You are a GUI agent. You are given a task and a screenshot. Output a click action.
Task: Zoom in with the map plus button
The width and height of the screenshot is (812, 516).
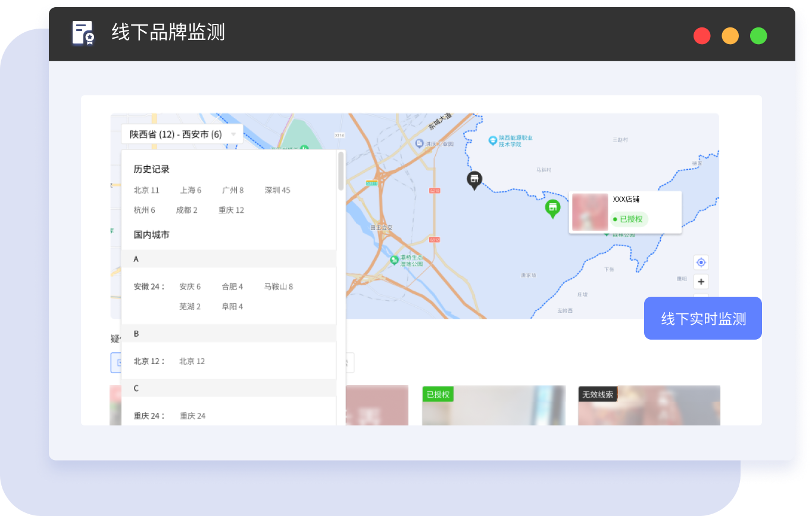[701, 282]
